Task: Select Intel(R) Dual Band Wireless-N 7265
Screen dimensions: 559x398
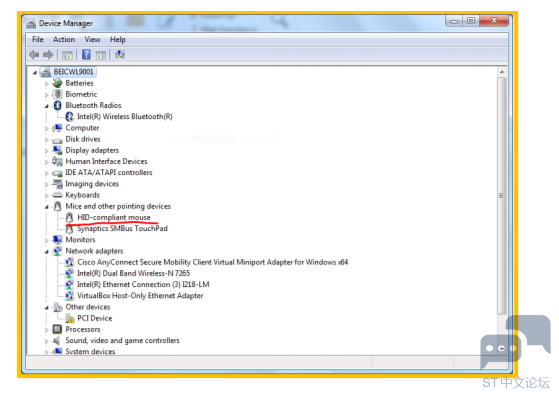Action: tap(133, 273)
